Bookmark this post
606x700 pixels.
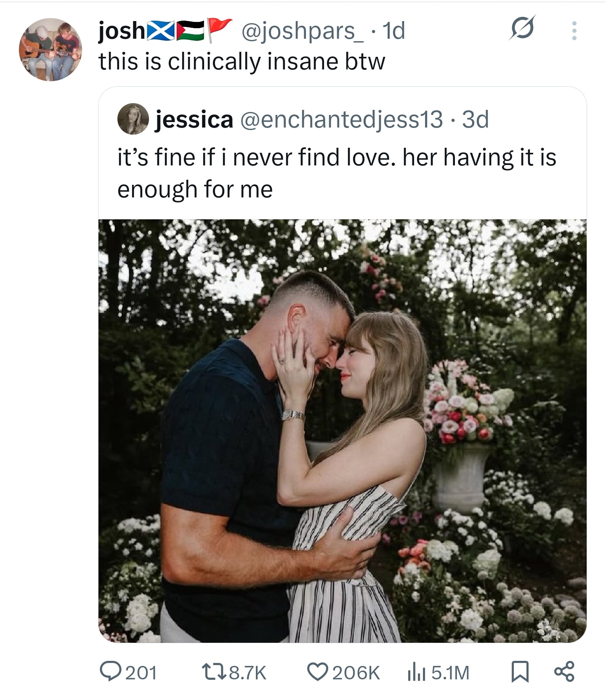click(x=520, y=671)
